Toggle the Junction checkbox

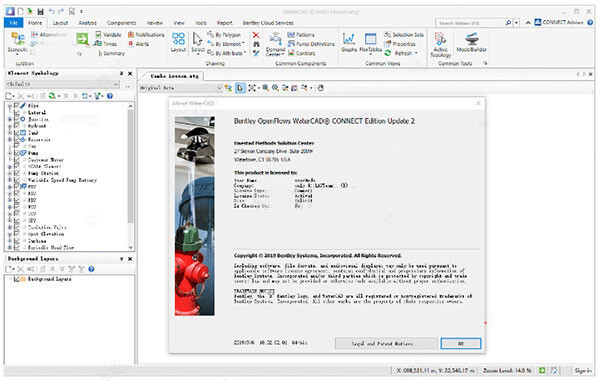pos(17,119)
